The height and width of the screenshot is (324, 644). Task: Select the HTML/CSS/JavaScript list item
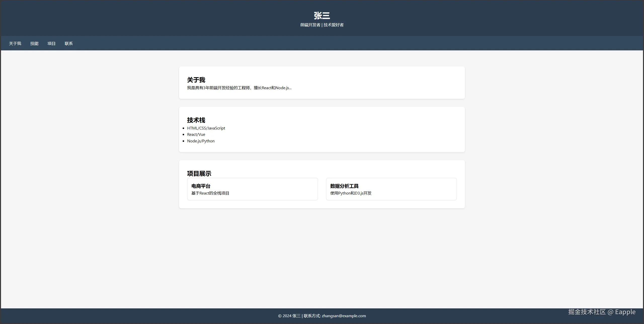click(x=206, y=128)
